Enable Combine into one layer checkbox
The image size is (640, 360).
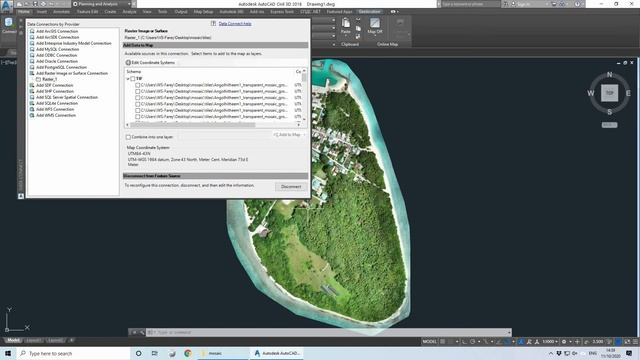pos(128,137)
